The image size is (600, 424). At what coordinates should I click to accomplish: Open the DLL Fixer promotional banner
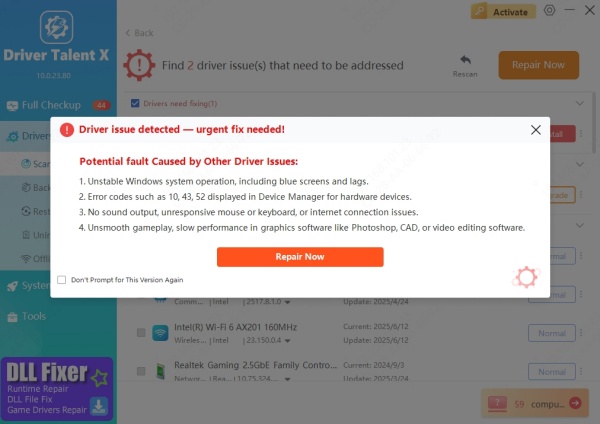[x=57, y=389]
